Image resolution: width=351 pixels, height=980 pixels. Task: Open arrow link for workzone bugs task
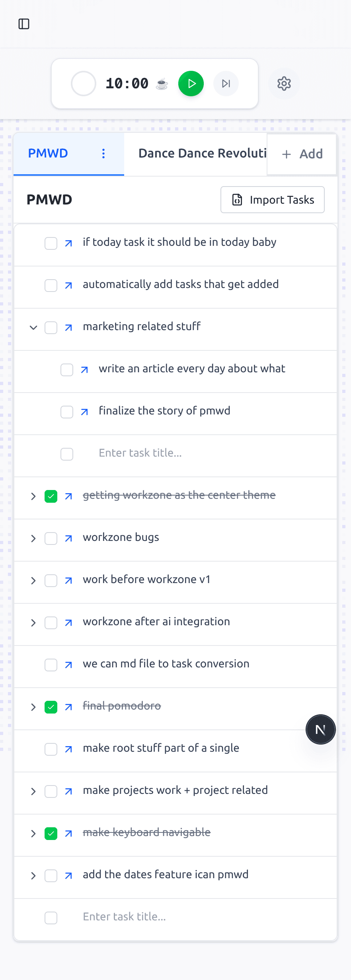(x=68, y=539)
